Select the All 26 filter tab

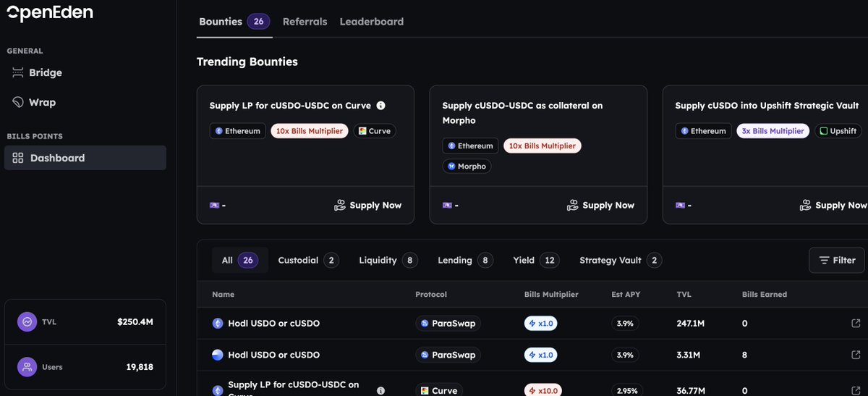(x=240, y=261)
